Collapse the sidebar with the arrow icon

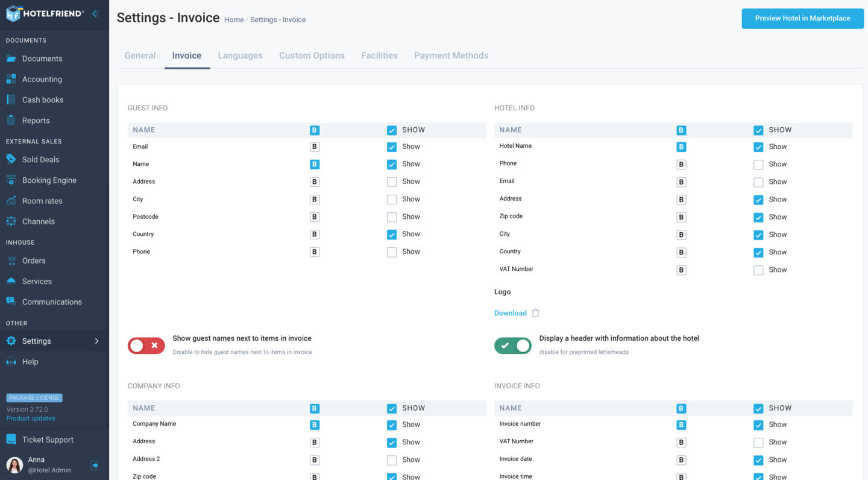[x=95, y=13]
